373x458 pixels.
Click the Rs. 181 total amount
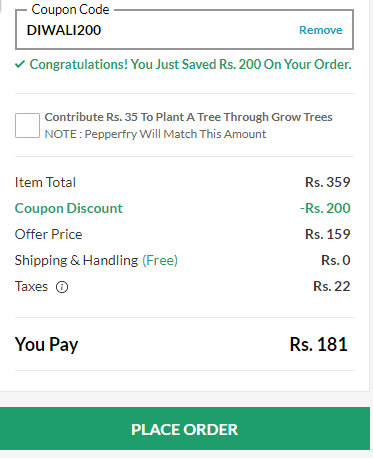[x=319, y=344]
